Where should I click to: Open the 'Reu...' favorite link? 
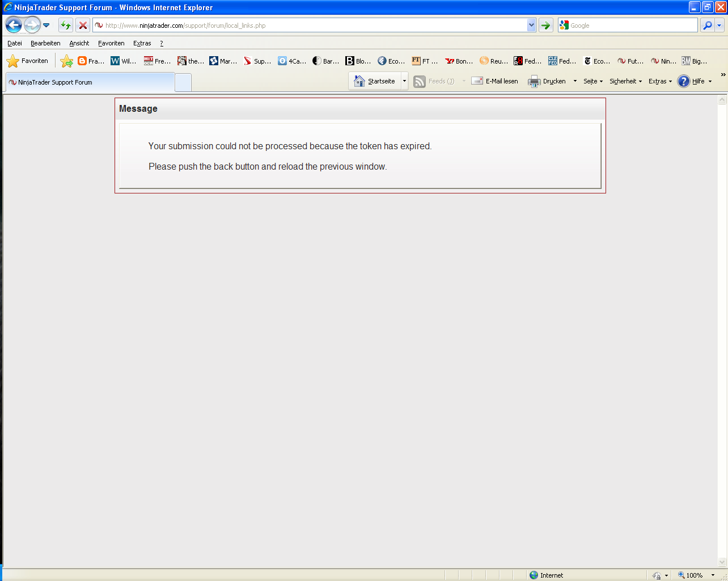[494, 61]
